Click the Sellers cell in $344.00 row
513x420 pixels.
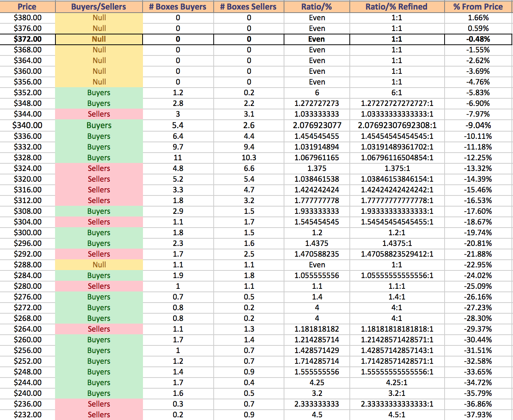pyautogui.click(x=99, y=114)
